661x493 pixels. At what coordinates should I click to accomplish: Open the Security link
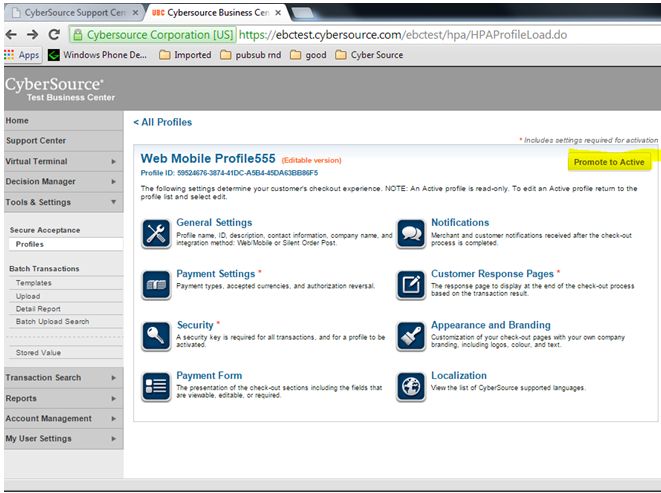click(x=195, y=325)
